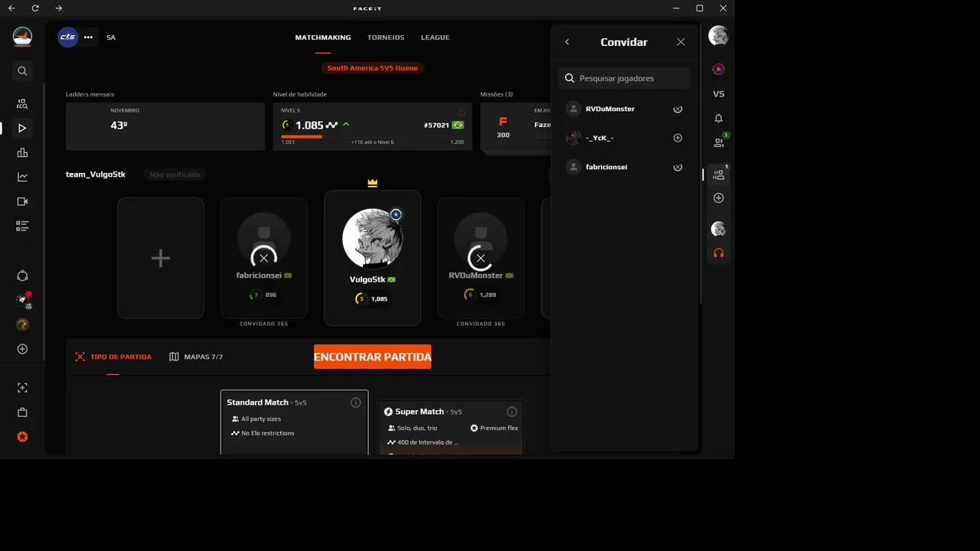Go back with the browser back arrow
980x551 pixels.
point(11,8)
